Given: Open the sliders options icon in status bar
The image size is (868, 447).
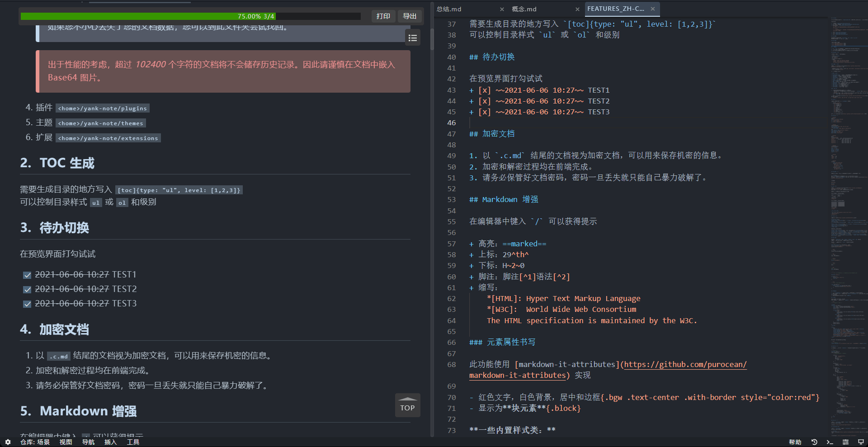Looking at the screenshot, I should [845, 442].
